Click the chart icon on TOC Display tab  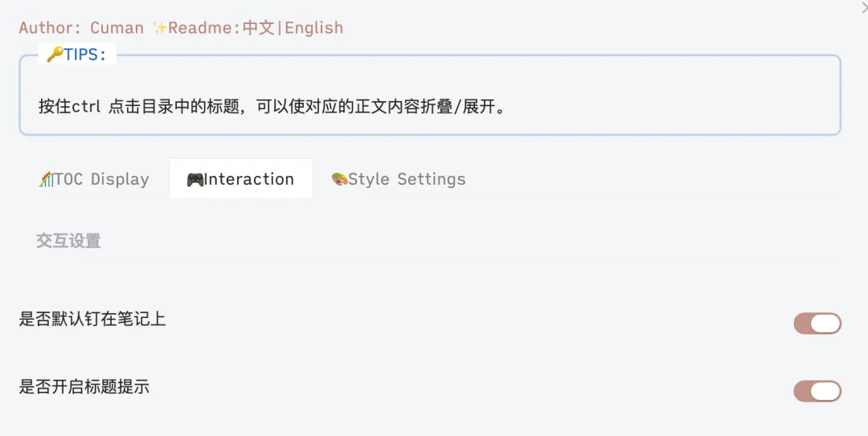coord(45,179)
